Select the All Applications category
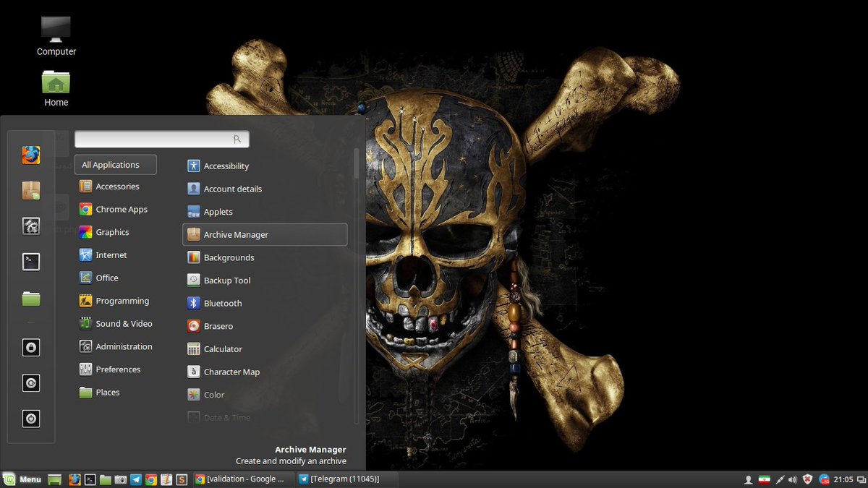The image size is (868, 488). (x=116, y=165)
